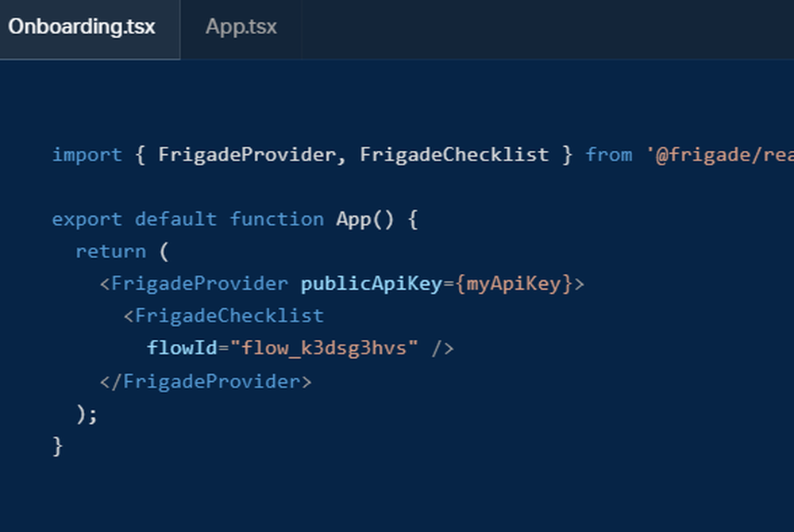
Task: Click the 'import' keyword in code
Action: [87, 155]
